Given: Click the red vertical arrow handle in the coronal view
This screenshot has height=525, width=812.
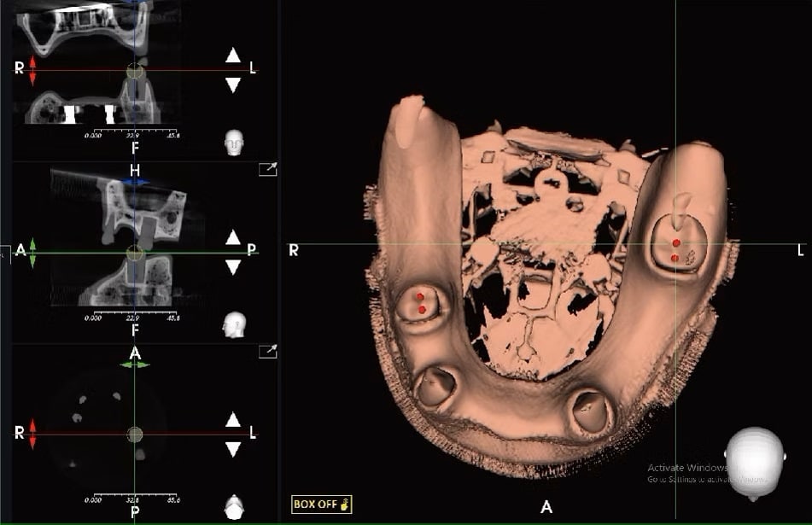Looking at the screenshot, I should pyautogui.click(x=32, y=70).
